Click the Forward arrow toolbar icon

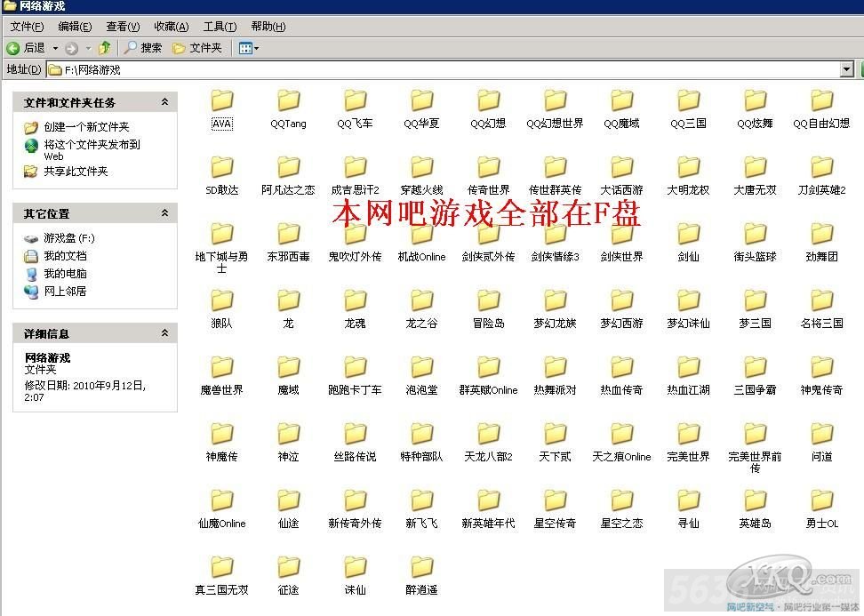coord(71,49)
